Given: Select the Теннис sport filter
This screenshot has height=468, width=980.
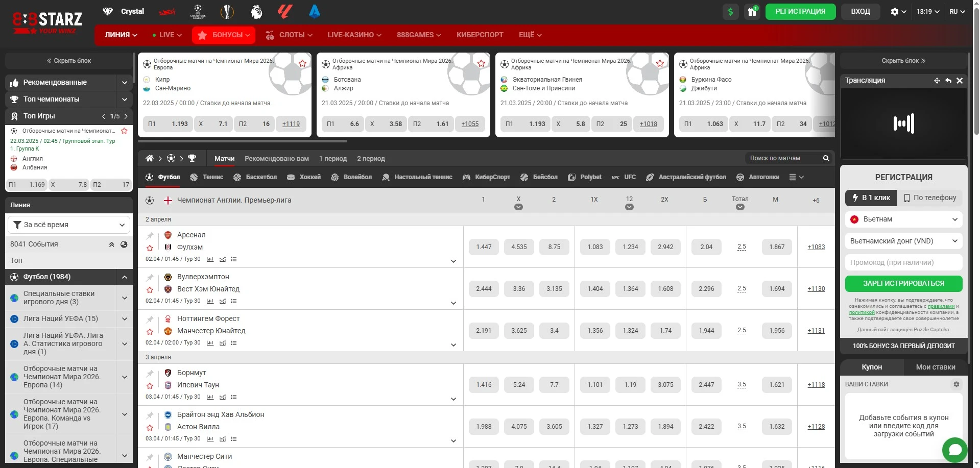Looking at the screenshot, I should click(x=206, y=177).
